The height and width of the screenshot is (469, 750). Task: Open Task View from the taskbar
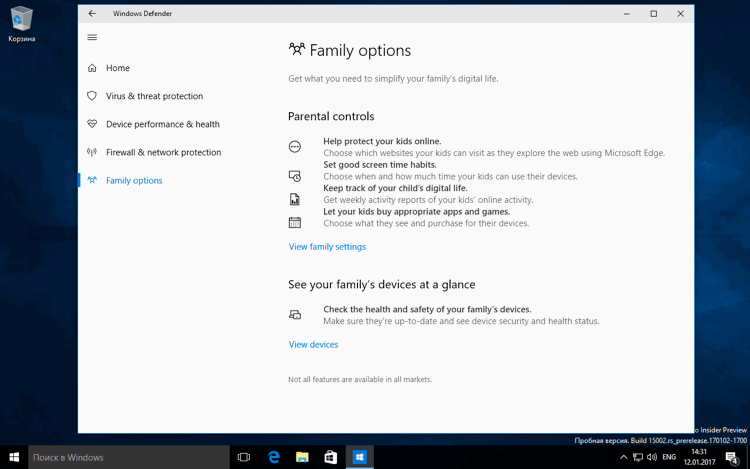pos(244,458)
